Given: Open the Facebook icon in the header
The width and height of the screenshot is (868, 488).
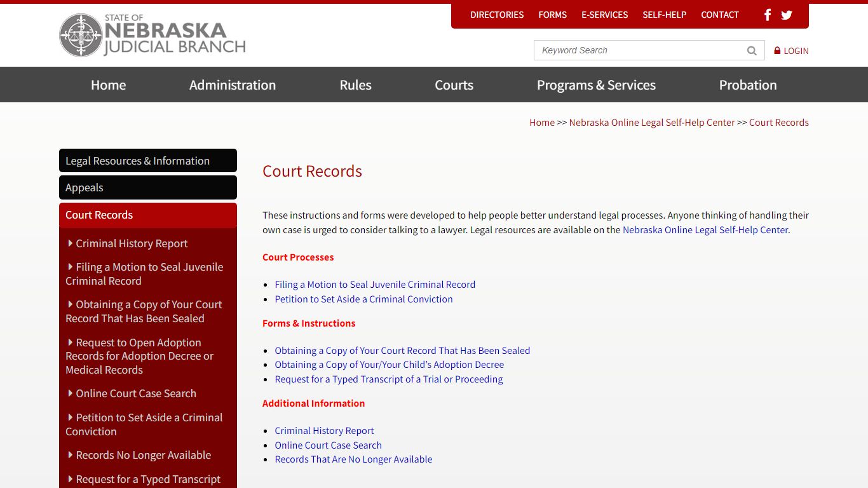Looking at the screenshot, I should click(767, 15).
